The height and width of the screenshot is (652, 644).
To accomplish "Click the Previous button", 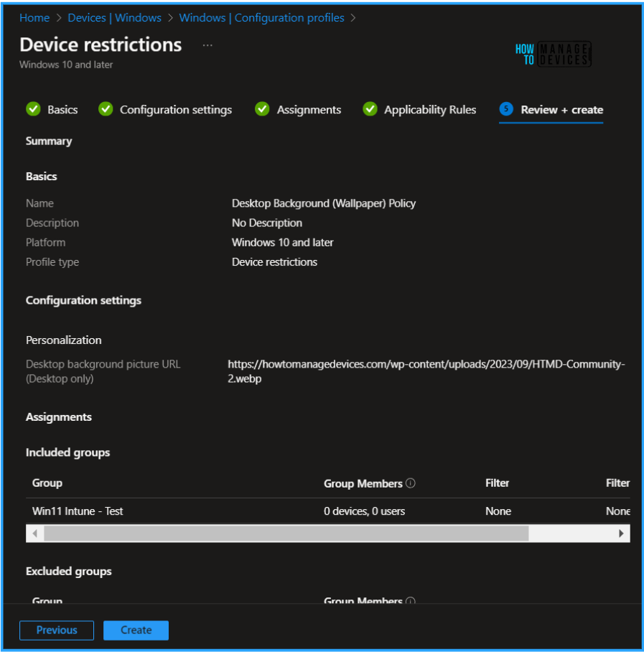I will pos(57,630).
